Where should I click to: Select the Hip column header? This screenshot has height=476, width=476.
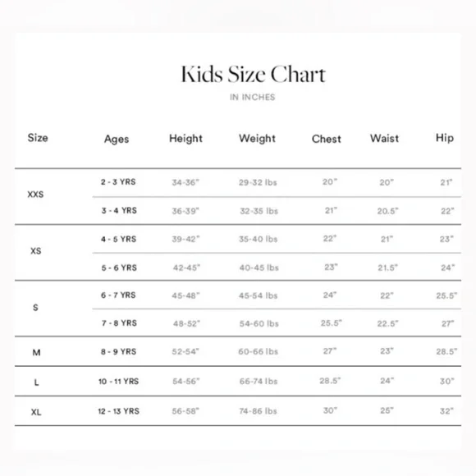pyautogui.click(x=445, y=138)
